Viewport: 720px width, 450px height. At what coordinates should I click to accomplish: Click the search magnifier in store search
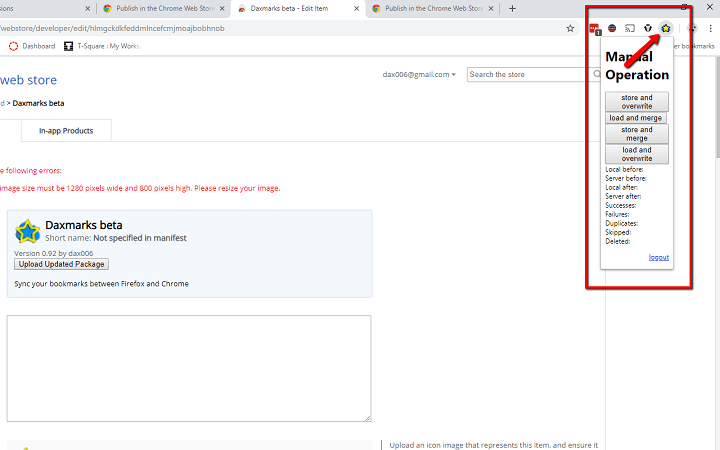(x=596, y=74)
